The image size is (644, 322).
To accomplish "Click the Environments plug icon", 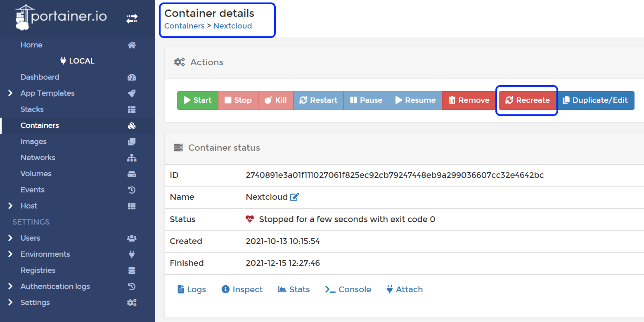I will click(132, 254).
